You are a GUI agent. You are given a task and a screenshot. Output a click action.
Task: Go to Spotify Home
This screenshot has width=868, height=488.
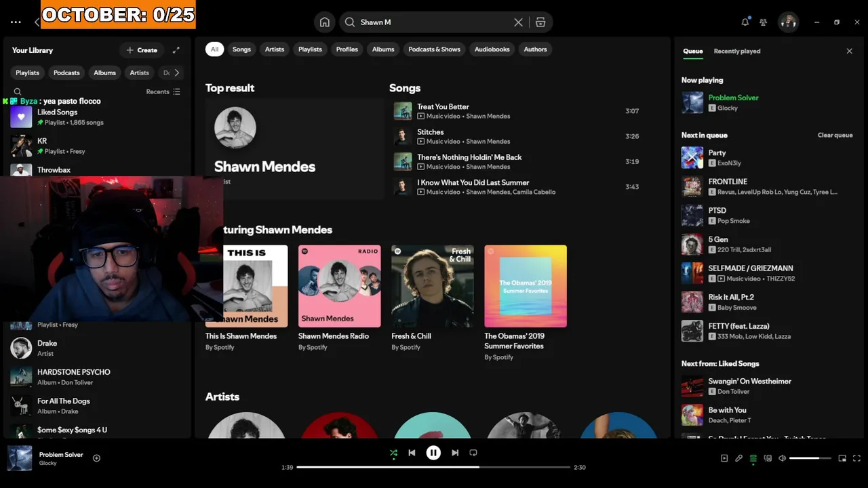325,22
